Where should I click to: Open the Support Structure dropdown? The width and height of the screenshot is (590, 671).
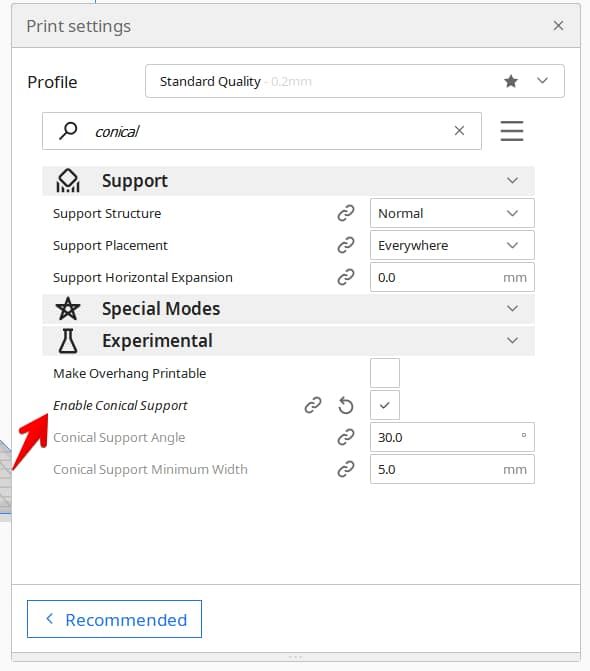tap(452, 213)
